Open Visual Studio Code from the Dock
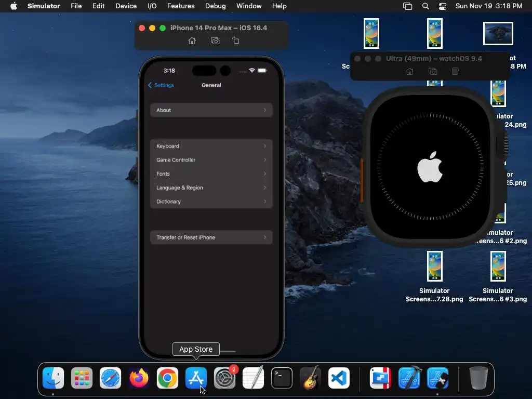Image resolution: width=532 pixels, height=399 pixels. tap(339, 378)
